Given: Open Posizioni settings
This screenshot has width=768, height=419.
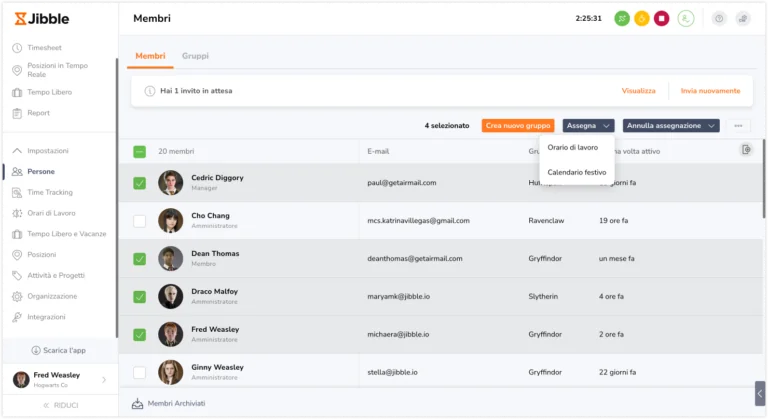Looking at the screenshot, I should [x=41, y=254].
